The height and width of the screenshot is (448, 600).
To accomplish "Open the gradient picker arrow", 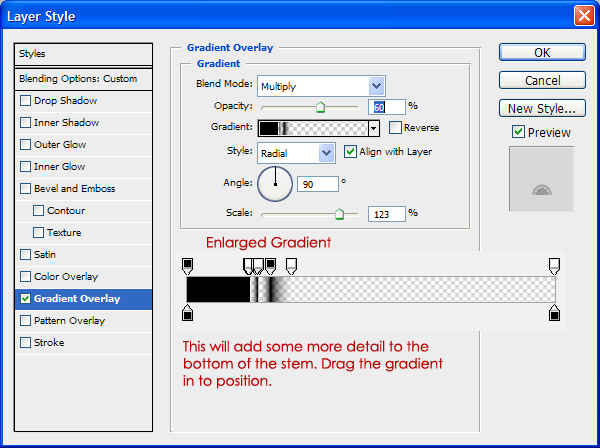I will [x=374, y=129].
